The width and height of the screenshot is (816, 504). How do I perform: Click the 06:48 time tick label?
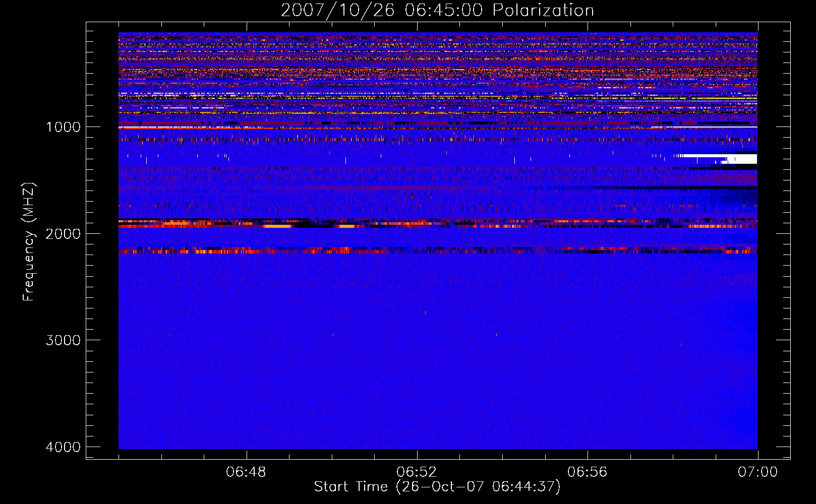(x=246, y=472)
